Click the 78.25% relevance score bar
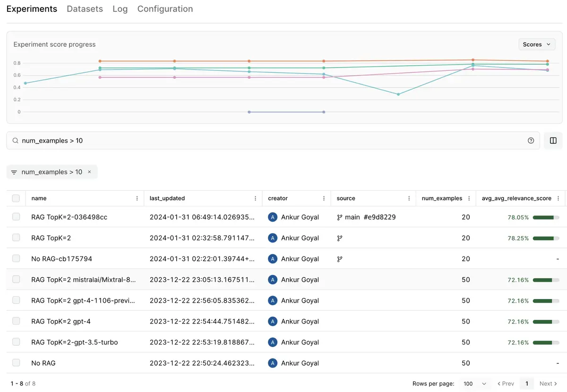Image resolution: width=567 pixels, height=392 pixels. (x=546, y=238)
